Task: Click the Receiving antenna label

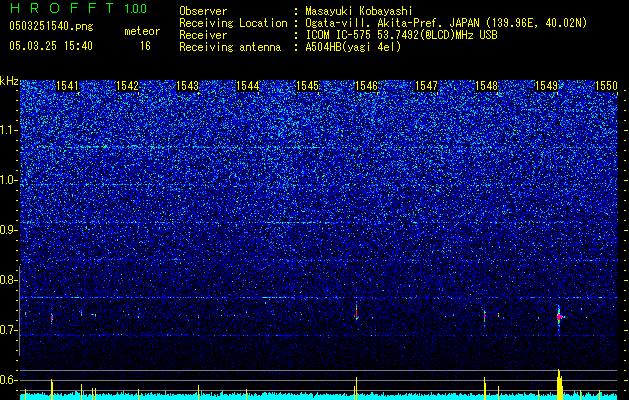Action: coord(230,47)
